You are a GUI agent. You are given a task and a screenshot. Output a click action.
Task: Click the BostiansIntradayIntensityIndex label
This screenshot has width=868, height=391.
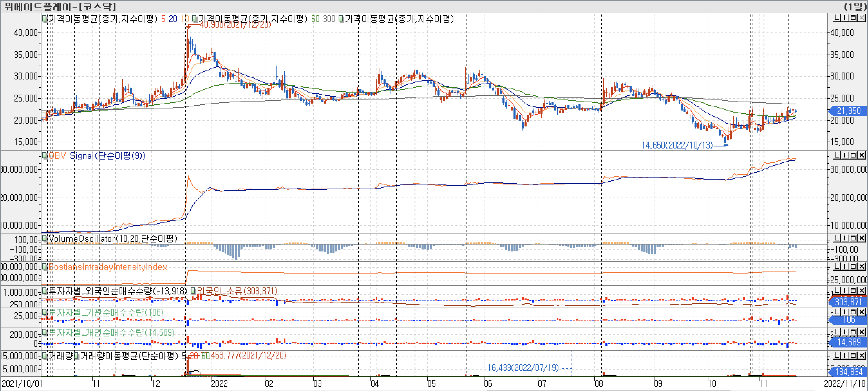(x=108, y=267)
